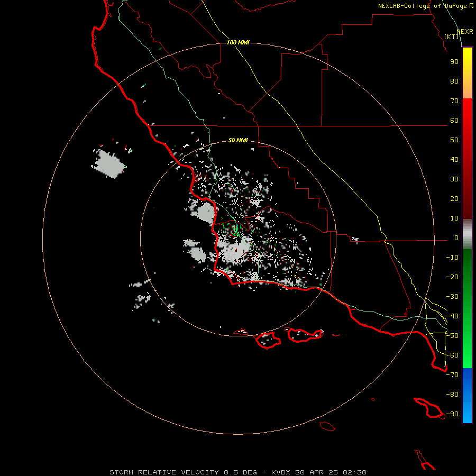
Task: Click the bright red segment of color bar
Action: coord(467,122)
